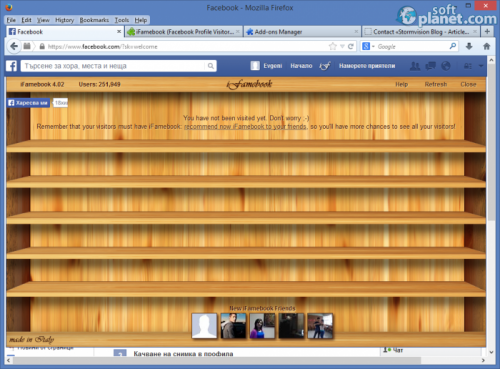Click horizontal scrollbar left arrow
The width and height of the screenshot is (500, 369).
9,360
